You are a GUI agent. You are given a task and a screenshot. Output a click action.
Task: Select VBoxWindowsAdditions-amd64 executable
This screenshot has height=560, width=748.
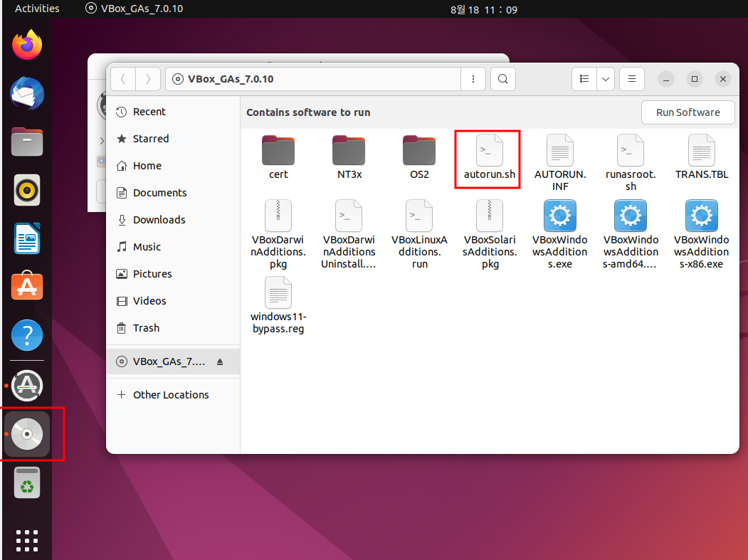[631, 235]
